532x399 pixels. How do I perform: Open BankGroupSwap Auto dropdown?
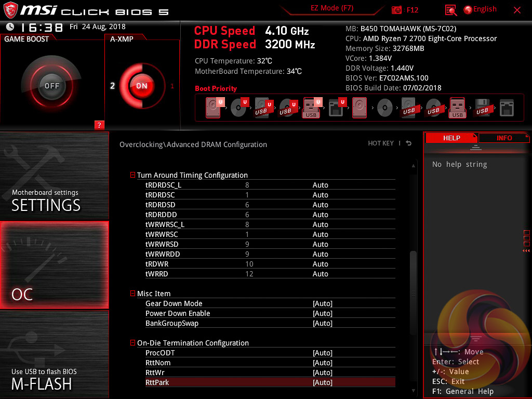tap(322, 323)
